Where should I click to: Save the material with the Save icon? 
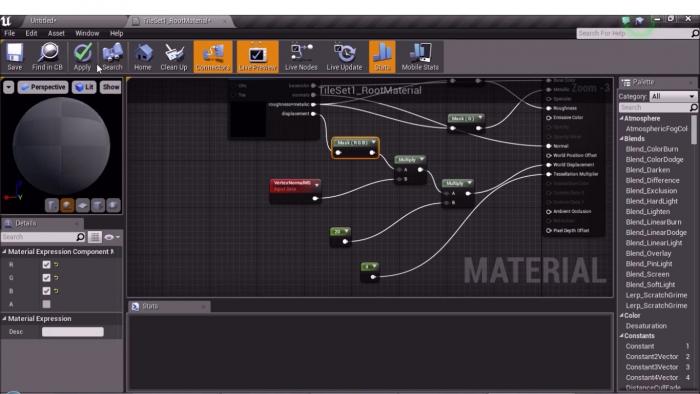14,57
